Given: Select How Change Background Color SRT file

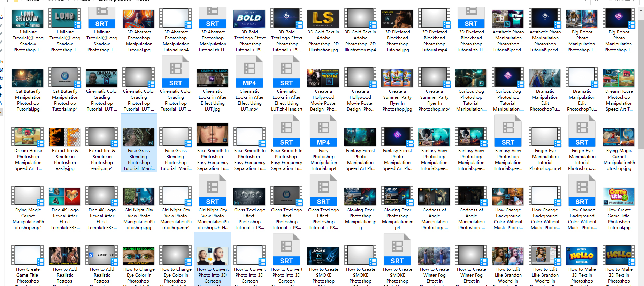Looking at the screenshot, I should point(582,190).
